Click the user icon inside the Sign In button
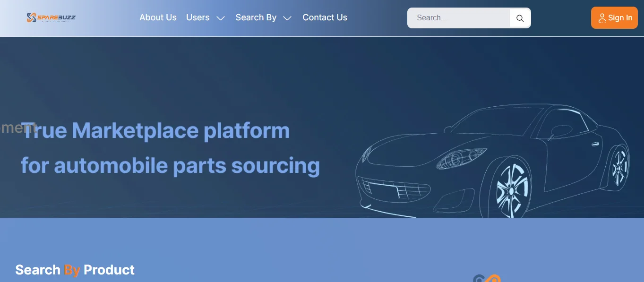 point(602,18)
